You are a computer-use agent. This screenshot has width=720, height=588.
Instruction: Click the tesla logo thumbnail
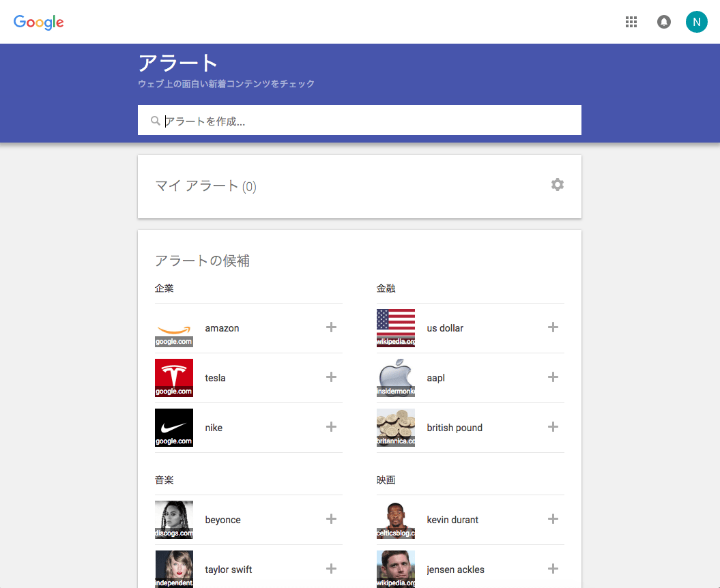[x=173, y=378]
